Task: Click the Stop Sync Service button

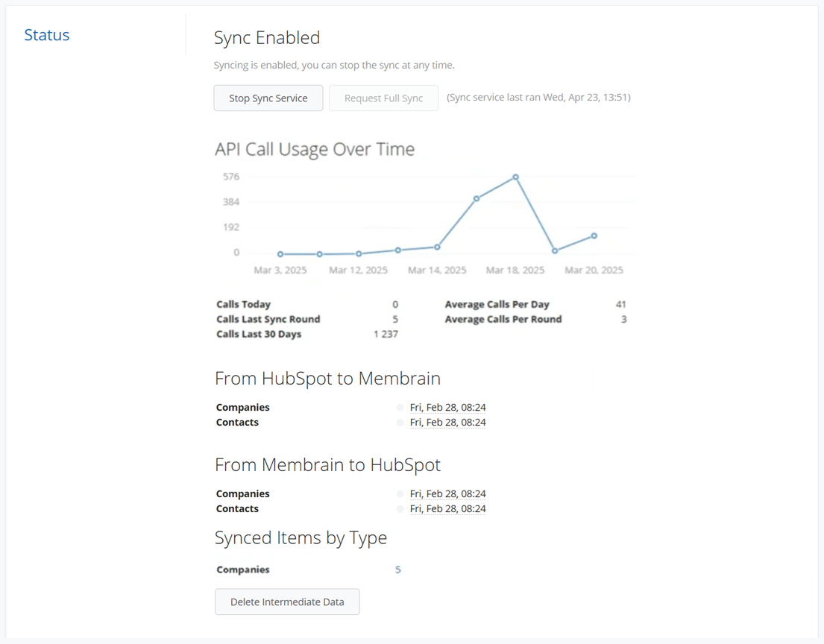Action: click(268, 98)
